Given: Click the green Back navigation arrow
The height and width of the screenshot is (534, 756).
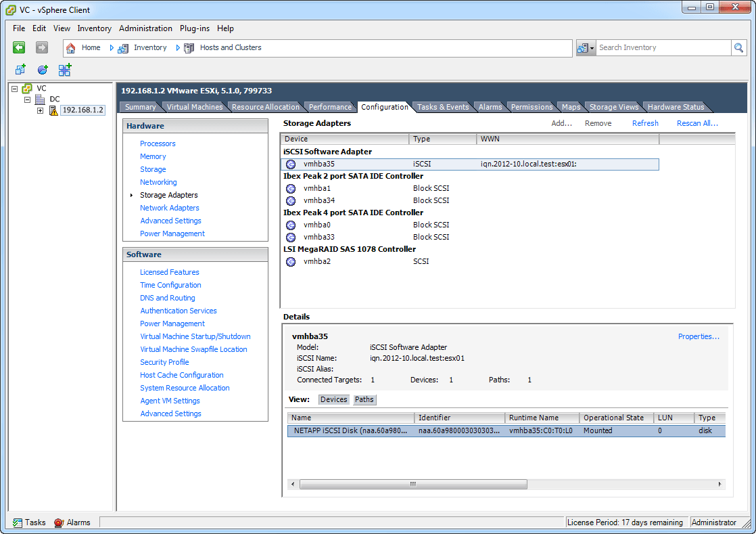Looking at the screenshot, I should point(19,47).
